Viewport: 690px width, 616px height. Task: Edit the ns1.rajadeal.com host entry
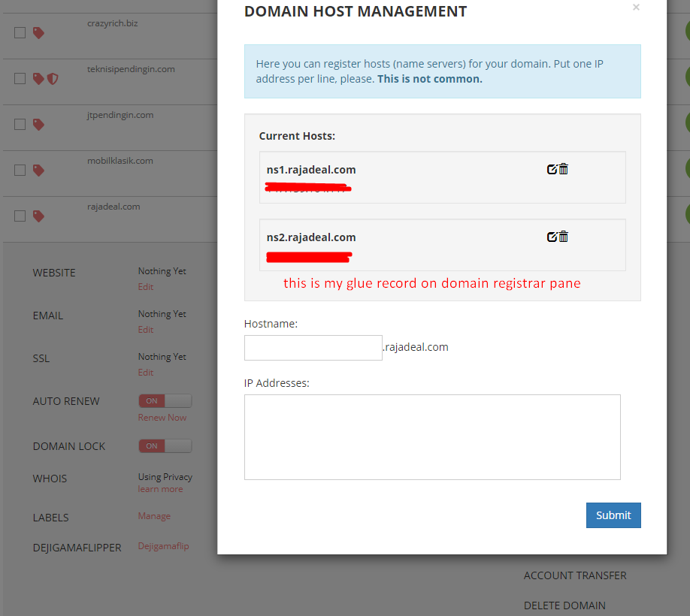point(552,170)
